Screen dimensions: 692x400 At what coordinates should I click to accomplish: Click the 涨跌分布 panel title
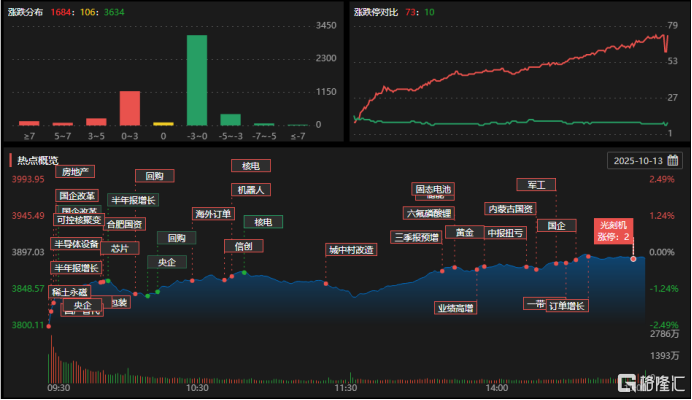[25, 12]
